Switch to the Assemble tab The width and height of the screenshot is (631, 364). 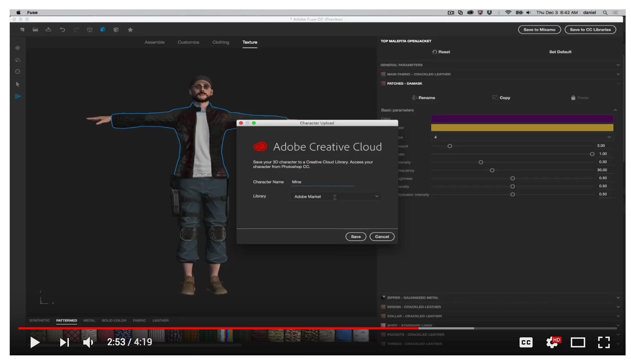point(154,42)
